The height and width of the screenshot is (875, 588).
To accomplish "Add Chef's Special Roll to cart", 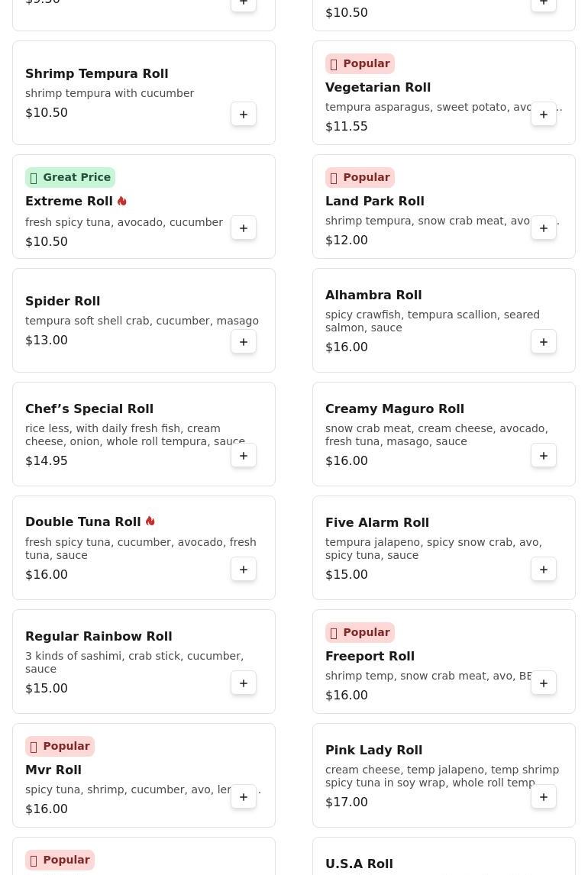I will tap(244, 456).
